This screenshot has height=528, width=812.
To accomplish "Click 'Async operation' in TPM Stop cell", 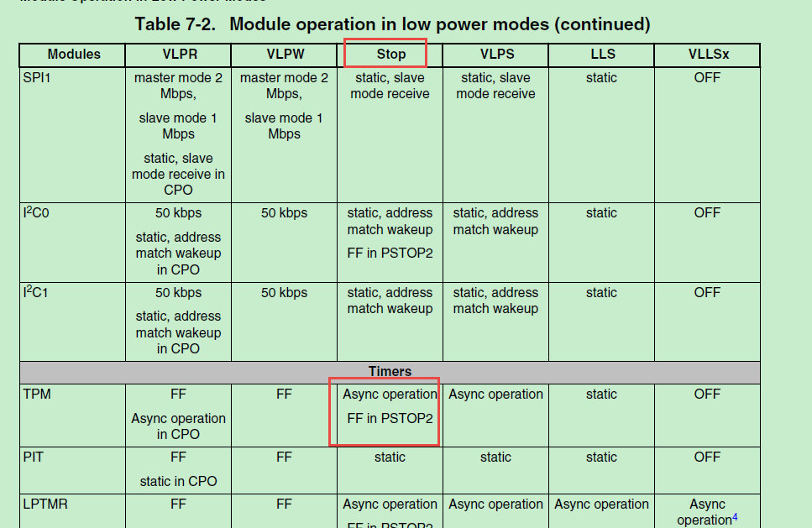I will coord(390,394).
